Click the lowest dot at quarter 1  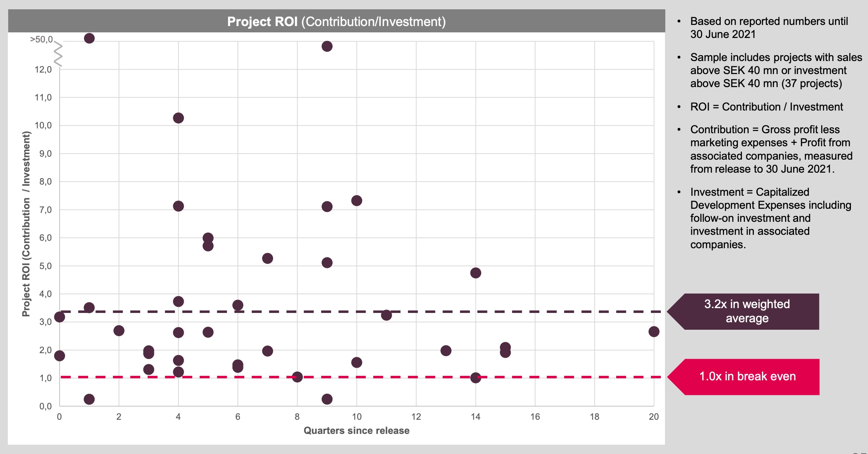pos(89,399)
